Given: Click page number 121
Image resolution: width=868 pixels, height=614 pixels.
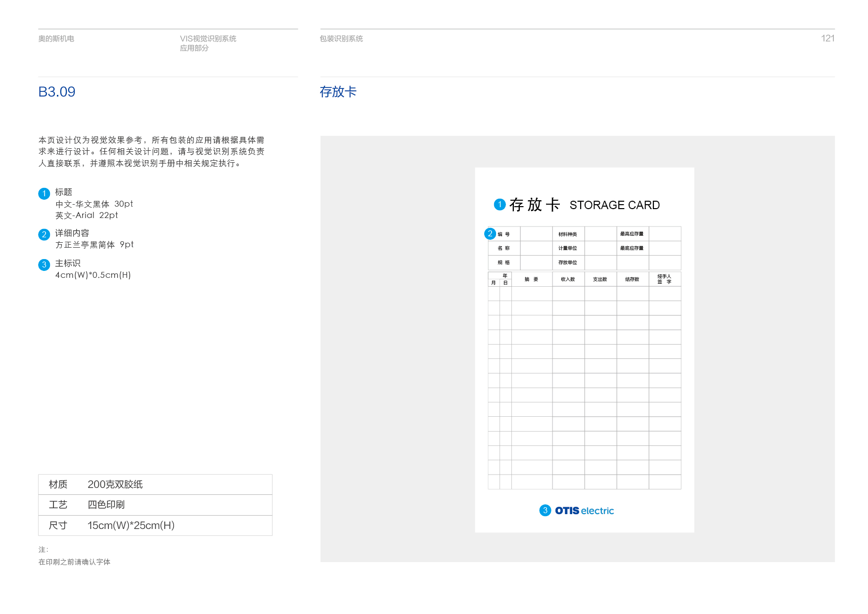Looking at the screenshot, I should click(827, 39).
